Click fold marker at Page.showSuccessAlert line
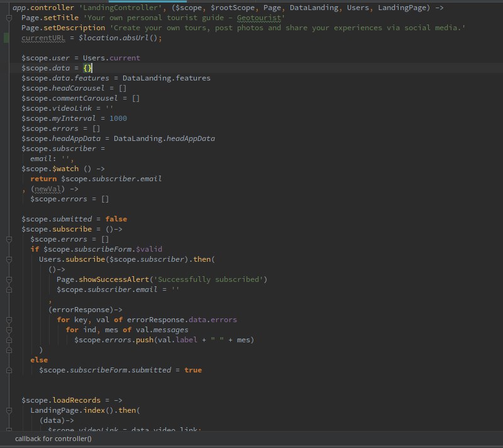The image size is (503, 448). coord(8,279)
